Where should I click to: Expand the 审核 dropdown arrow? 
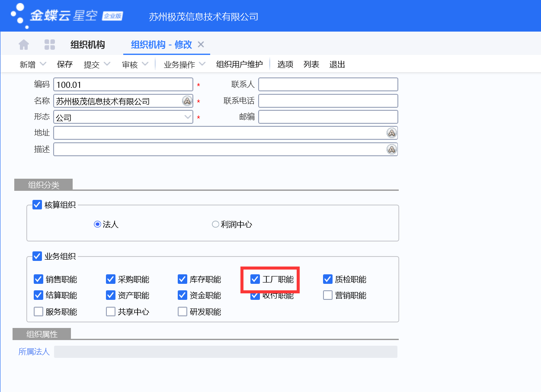pyautogui.click(x=145, y=64)
